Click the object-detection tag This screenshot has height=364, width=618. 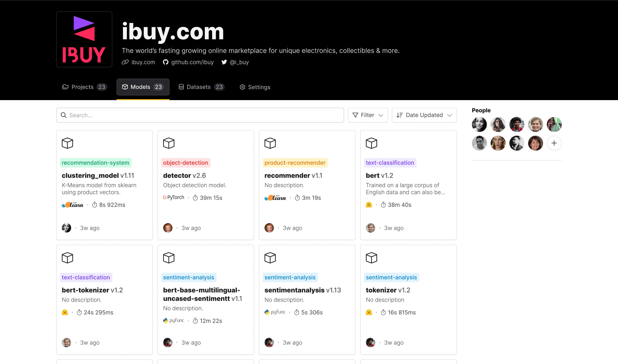pos(186,163)
